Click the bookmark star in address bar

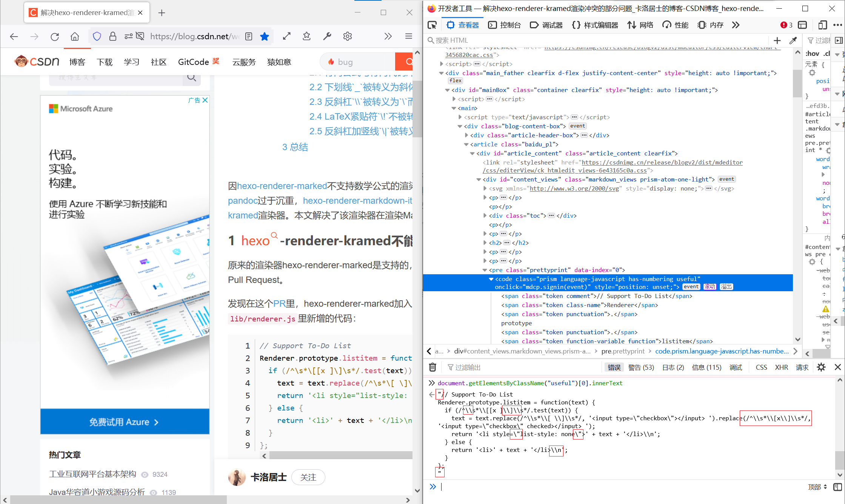265,37
